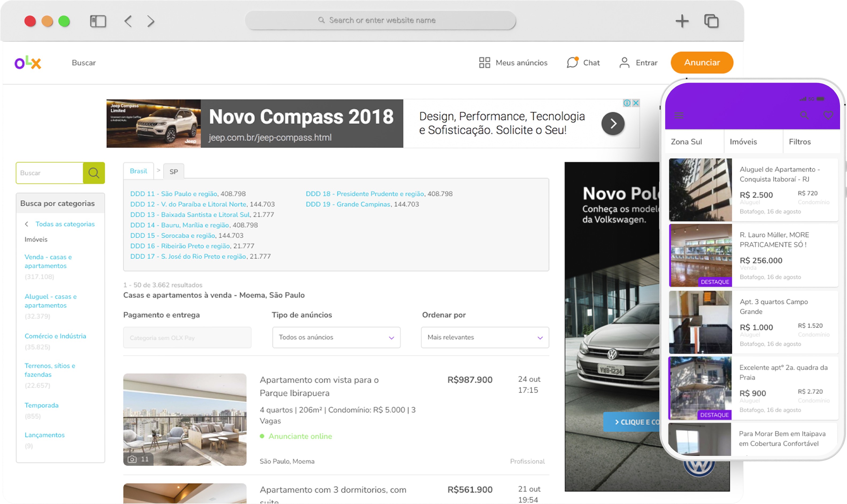The width and height of the screenshot is (847, 504).
Task: Click the Meus anúncios grid icon
Action: pos(484,63)
